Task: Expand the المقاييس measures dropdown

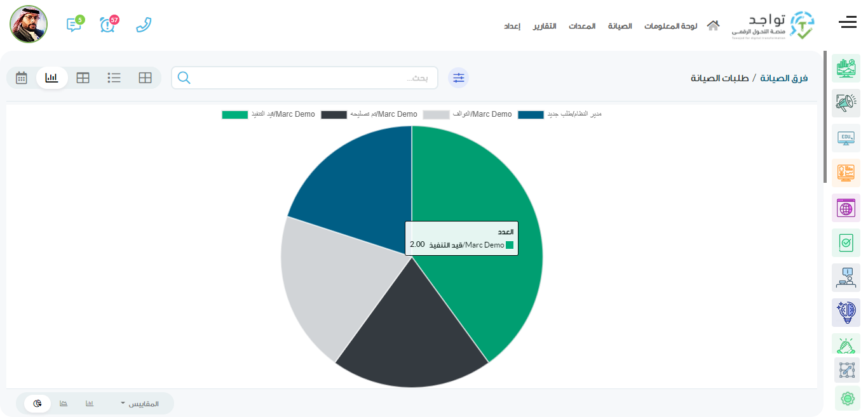Action: click(x=140, y=404)
